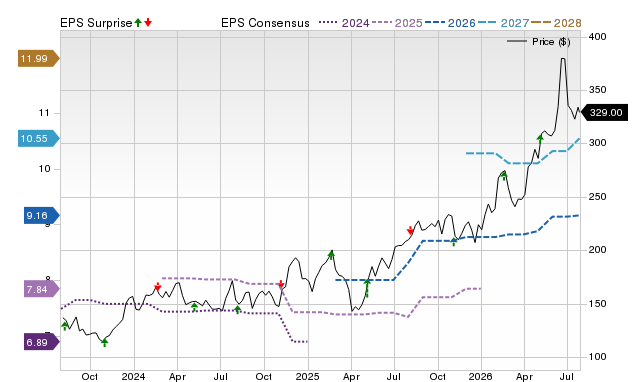Image resolution: width=640 pixels, height=382 pixels.
Task: Click the 100 price axis label
Action: 597,357
